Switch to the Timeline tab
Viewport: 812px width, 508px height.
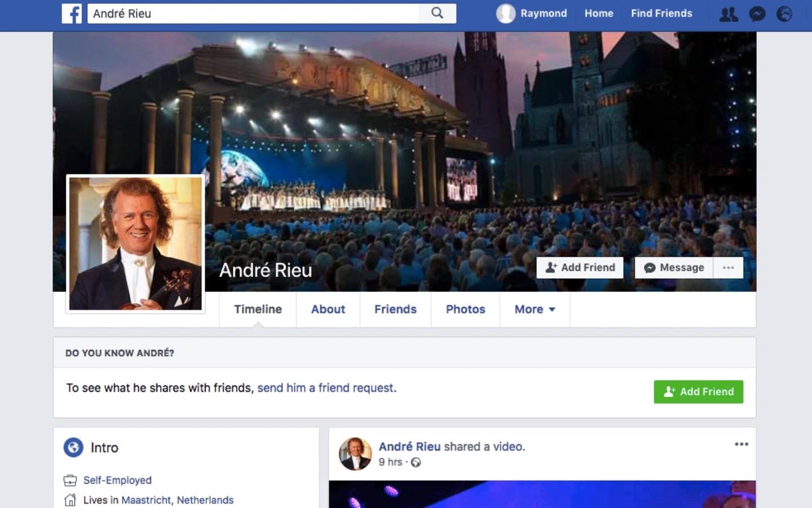[x=258, y=309]
